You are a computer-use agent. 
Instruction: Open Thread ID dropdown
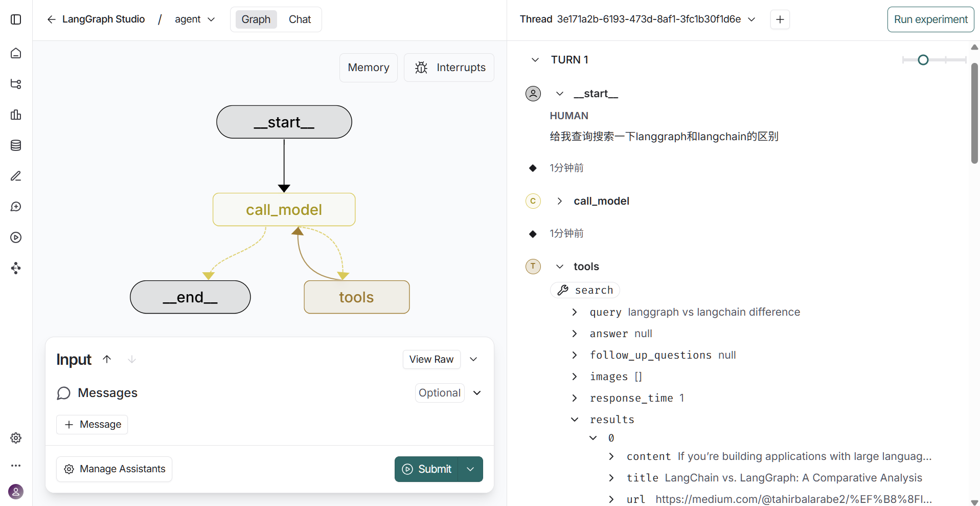point(751,19)
